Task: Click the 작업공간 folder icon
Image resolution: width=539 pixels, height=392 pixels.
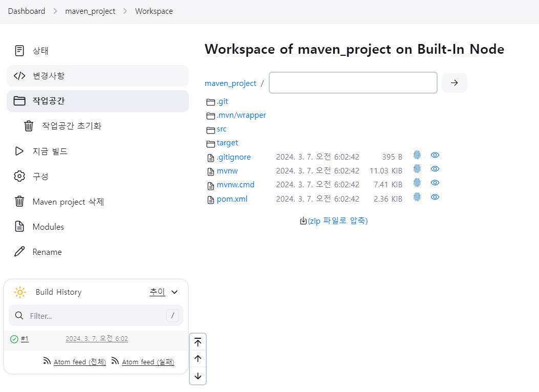Action: [19, 101]
